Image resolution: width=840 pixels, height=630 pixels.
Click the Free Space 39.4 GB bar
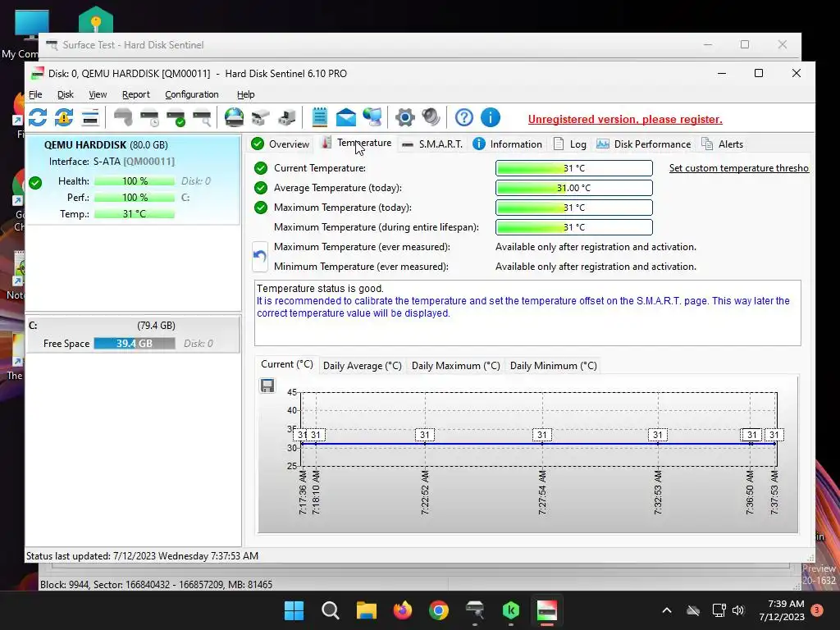[135, 344]
